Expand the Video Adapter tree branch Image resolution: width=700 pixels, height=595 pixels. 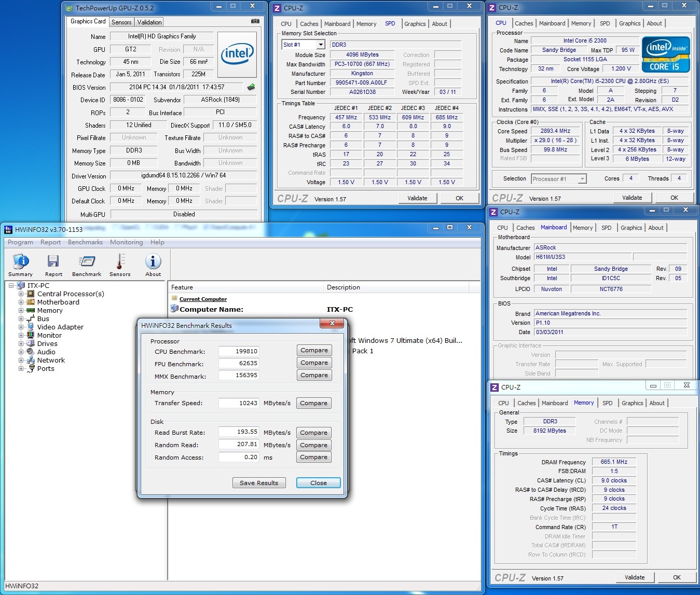click(x=21, y=327)
